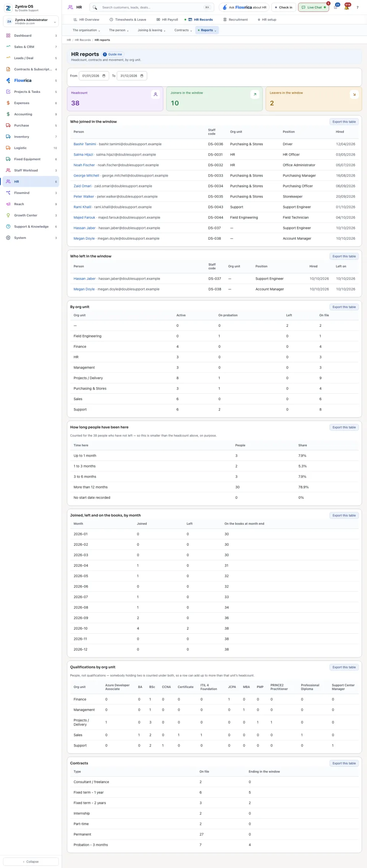The image size is (367, 868).
Task: Open the System gear icon
Action: coord(8,238)
